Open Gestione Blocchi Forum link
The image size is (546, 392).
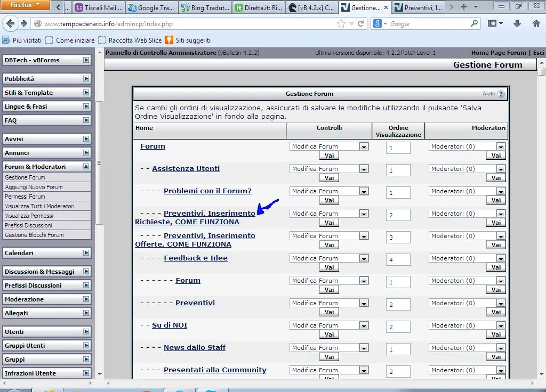point(34,235)
